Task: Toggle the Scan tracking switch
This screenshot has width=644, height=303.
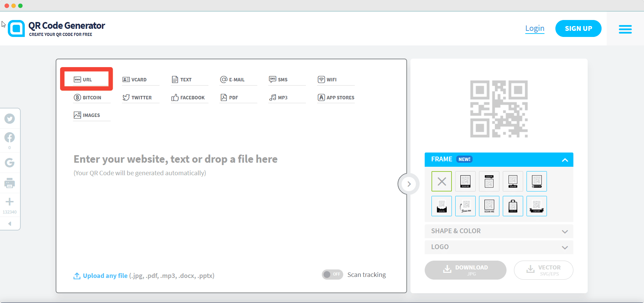Action: tap(332, 275)
